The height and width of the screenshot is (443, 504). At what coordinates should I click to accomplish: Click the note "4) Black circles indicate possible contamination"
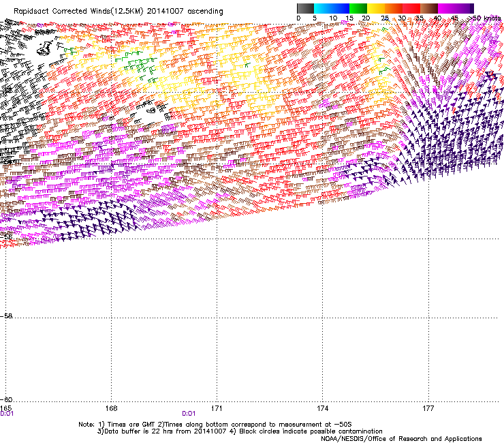pyautogui.click(x=306, y=431)
